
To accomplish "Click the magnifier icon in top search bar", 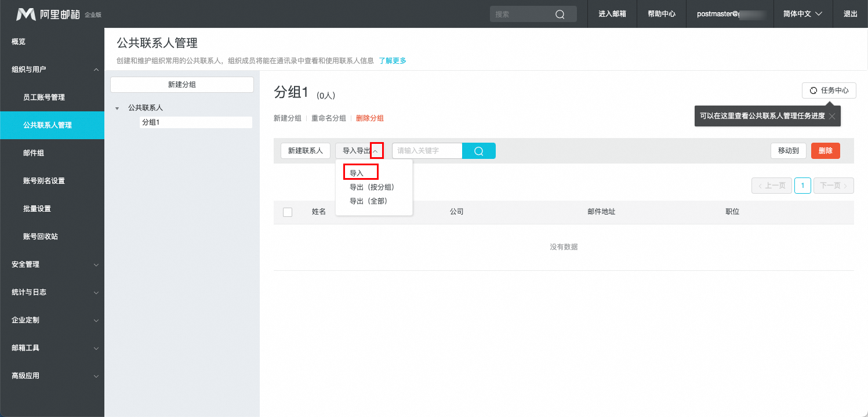I will click(560, 14).
